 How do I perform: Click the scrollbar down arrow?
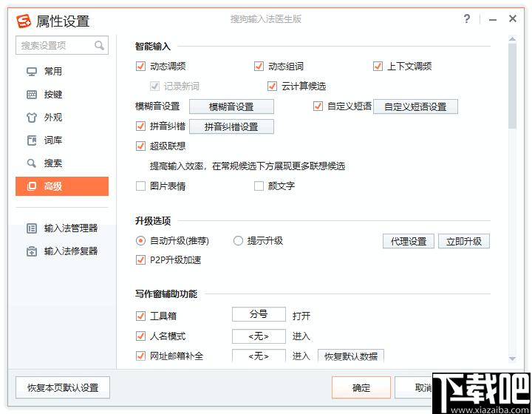(512, 359)
